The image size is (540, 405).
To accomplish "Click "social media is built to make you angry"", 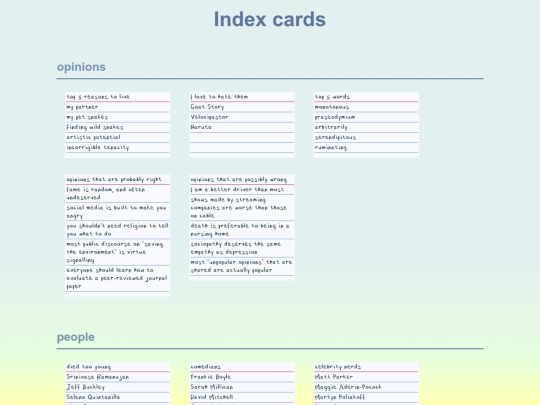I will click(x=117, y=211).
